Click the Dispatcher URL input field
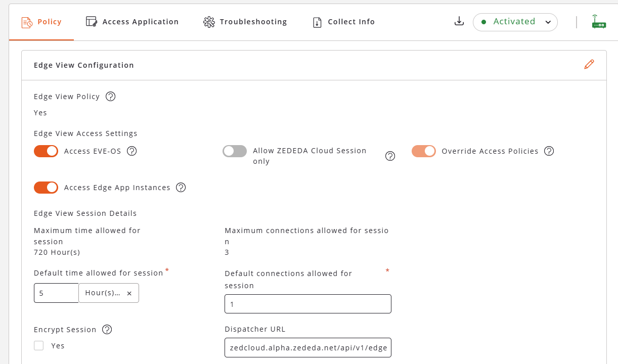Viewport: 618px width, 364px height. [x=307, y=348]
